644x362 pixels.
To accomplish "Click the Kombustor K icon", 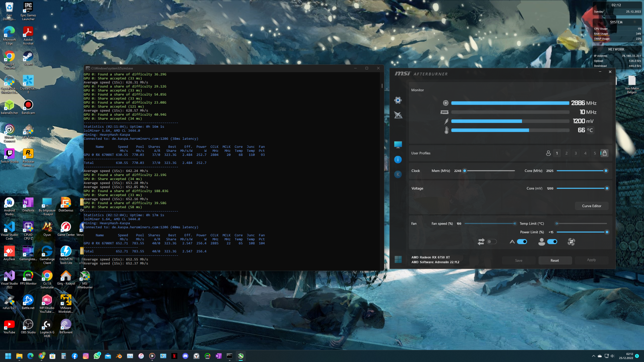I will pyautogui.click(x=398, y=174).
